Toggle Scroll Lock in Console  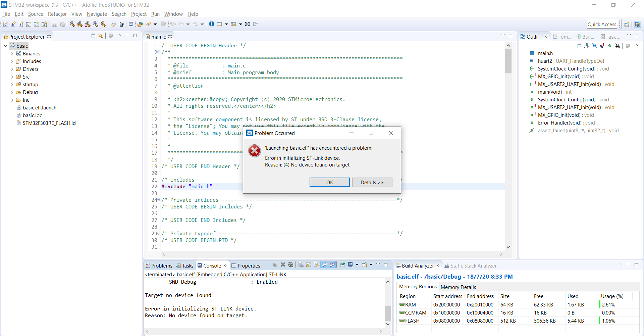(x=309, y=265)
